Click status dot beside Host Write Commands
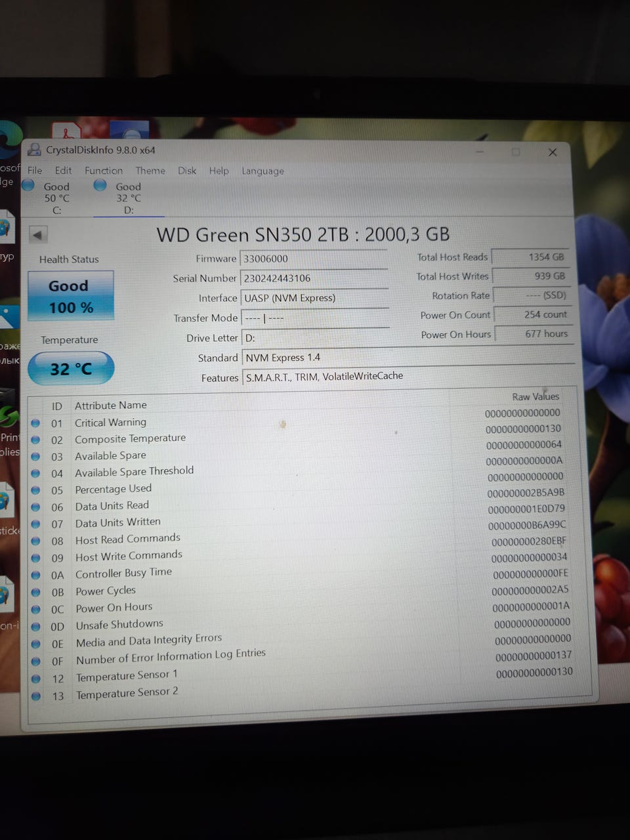The image size is (630, 840). click(x=35, y=558)
